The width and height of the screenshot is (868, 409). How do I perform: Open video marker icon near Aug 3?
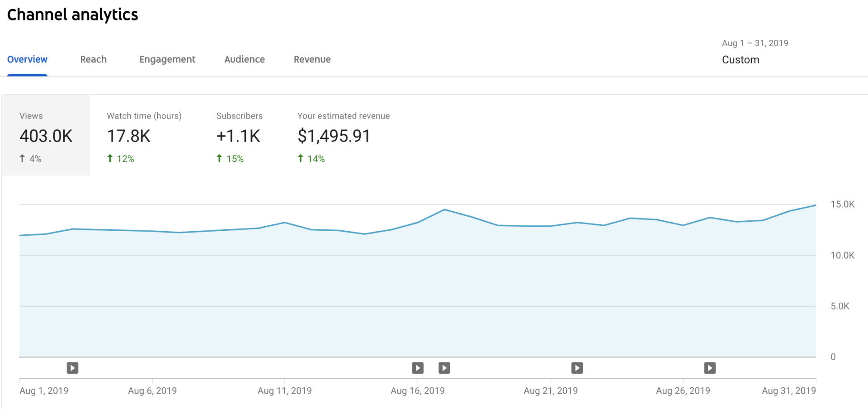(72, 368)
